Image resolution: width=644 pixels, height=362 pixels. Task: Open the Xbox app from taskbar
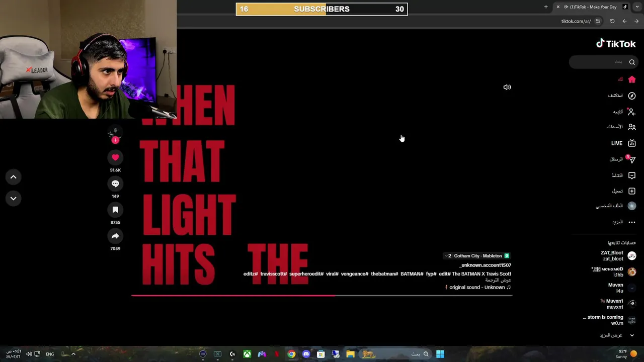pyautogui.click(x=247, y=354)
